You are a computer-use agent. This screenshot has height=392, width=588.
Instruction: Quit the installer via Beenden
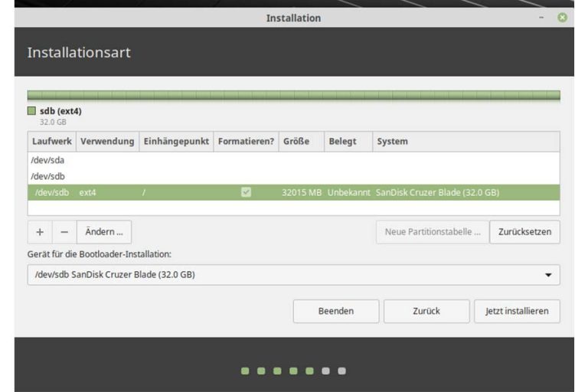335,311
